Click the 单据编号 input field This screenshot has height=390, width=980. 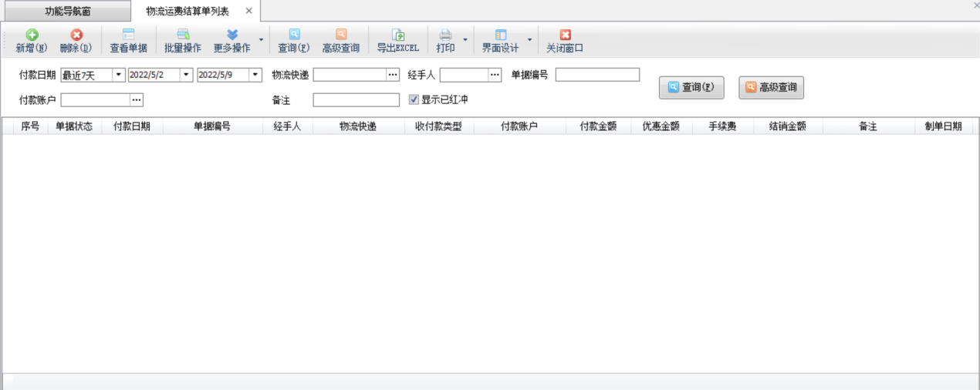pos(597,75)
